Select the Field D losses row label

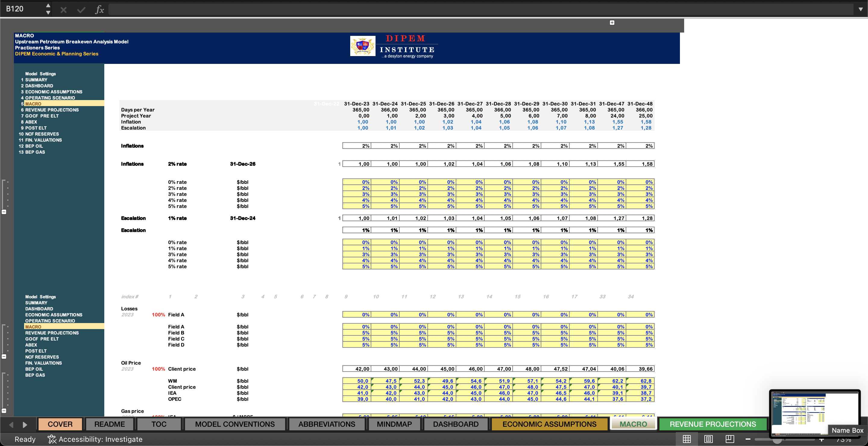[176, 345]
